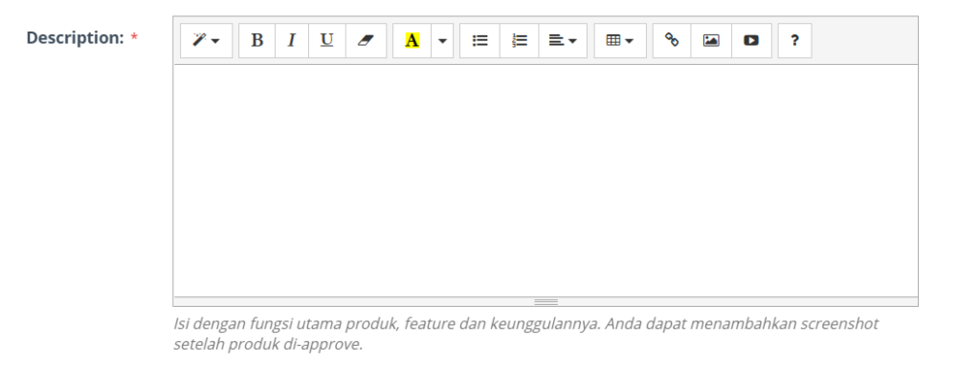Click inside the Description text area
This screenshot has height=368, width=980.
(546, 181)
